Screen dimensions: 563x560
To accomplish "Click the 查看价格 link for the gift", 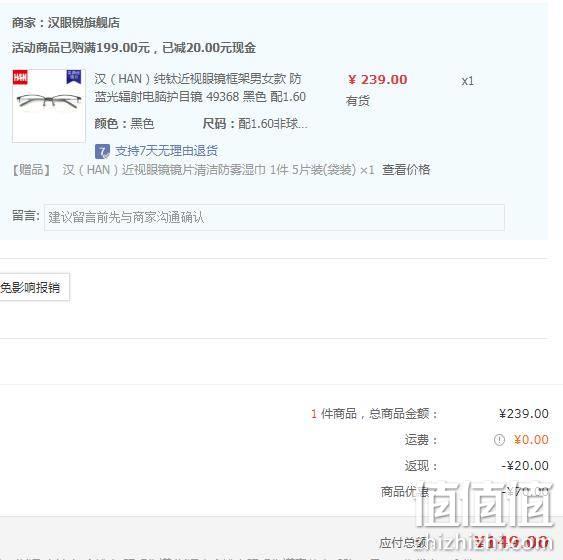I will [x=406, y=169].
